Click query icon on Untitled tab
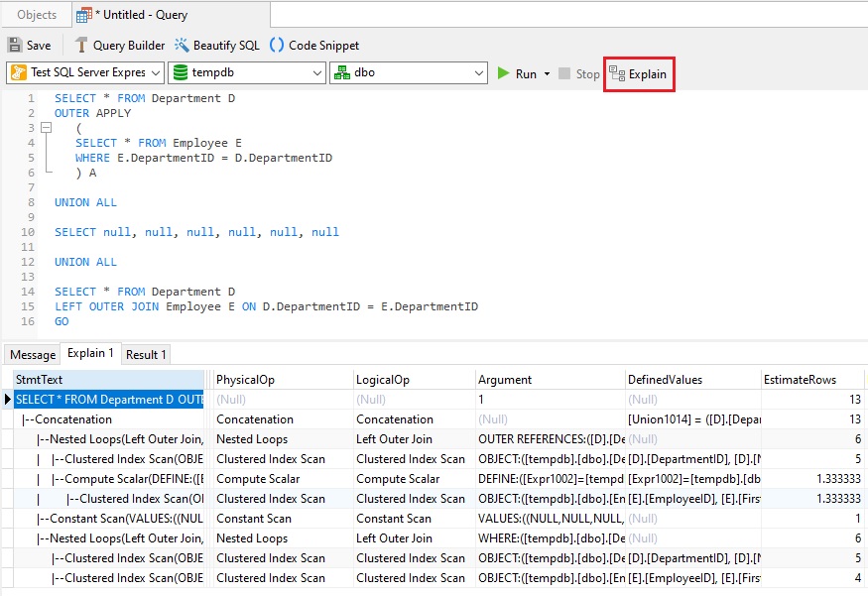The height and width of the screenshot is (596, 868). (x=83, y=15)
